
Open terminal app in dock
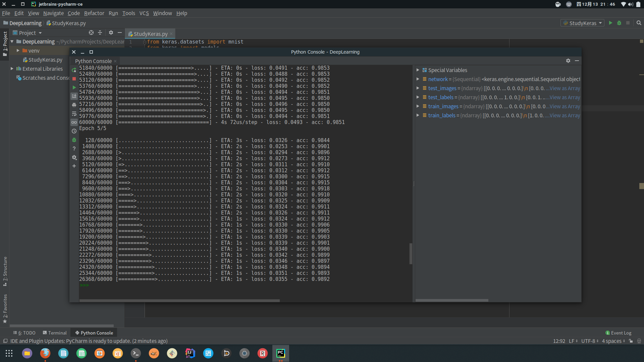136,353
